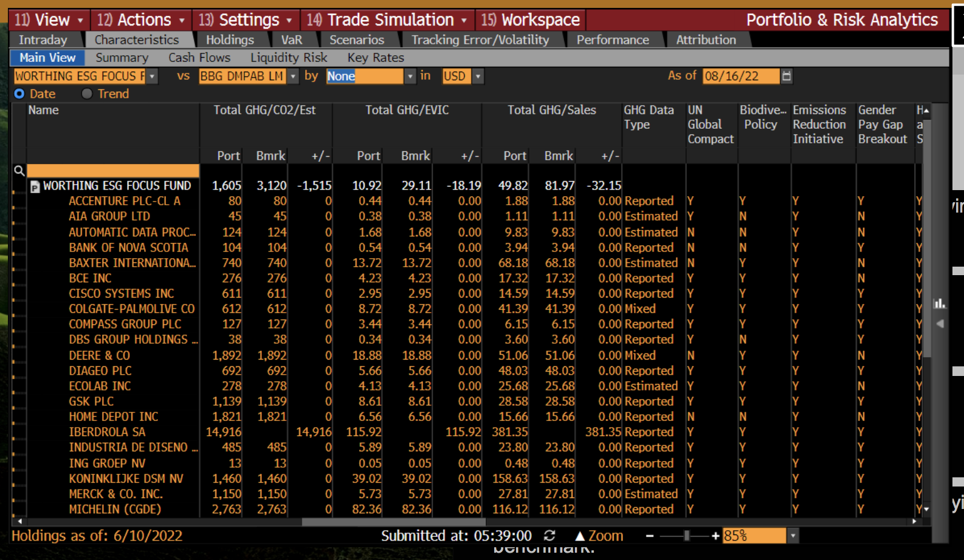This screenshot has height=560, width=964.
Task: Click the GHG Data Type column header
Action: pos(649,117)
